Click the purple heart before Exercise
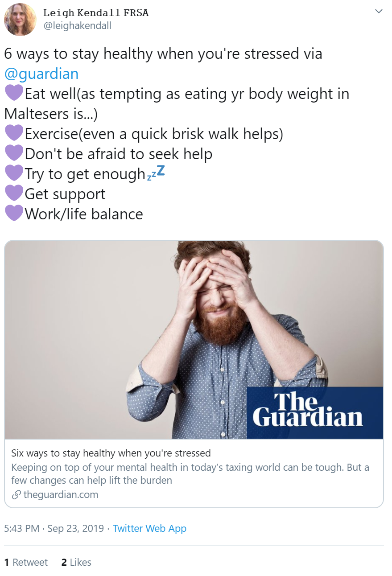Image resolution: width=392 pixels, height=576 pixels. (x=14, y=134)
